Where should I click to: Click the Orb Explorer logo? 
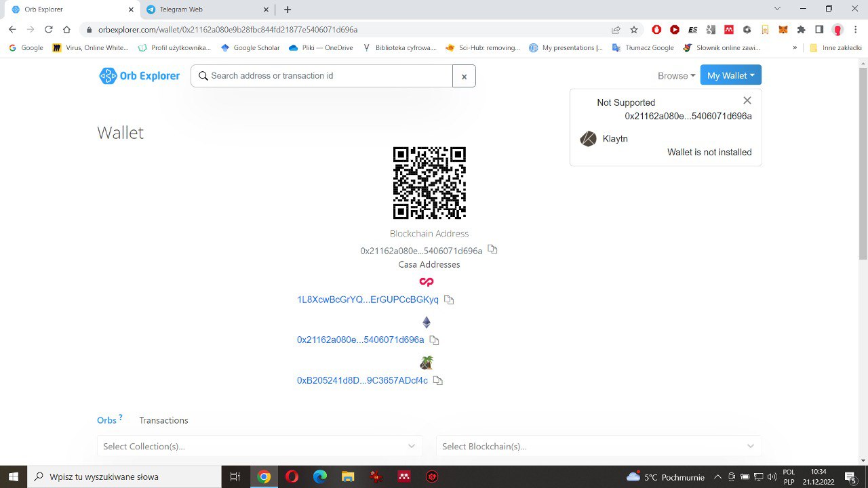(x=140, y=76)
